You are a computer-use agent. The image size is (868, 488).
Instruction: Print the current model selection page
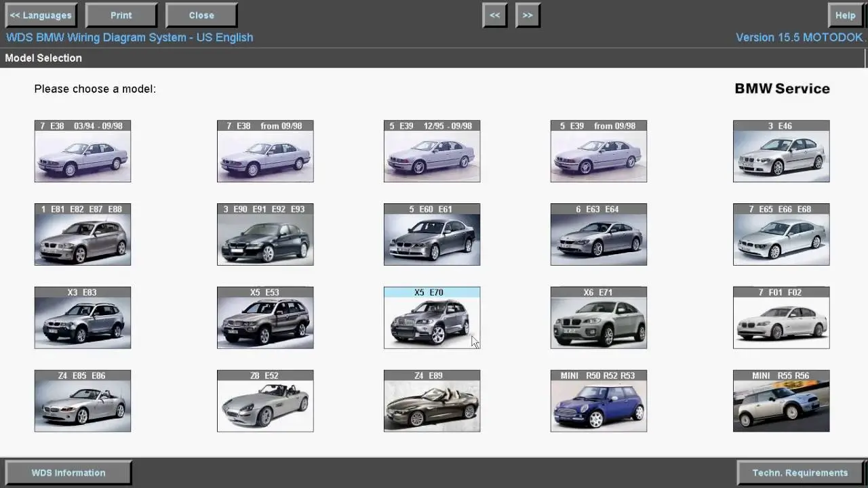tap(121, 15)
